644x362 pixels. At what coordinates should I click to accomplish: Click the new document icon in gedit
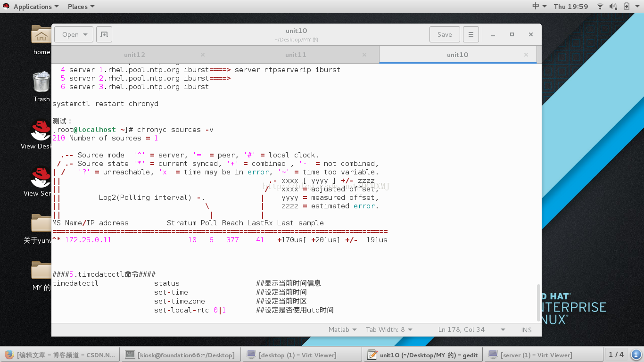(x=104, y=34)
